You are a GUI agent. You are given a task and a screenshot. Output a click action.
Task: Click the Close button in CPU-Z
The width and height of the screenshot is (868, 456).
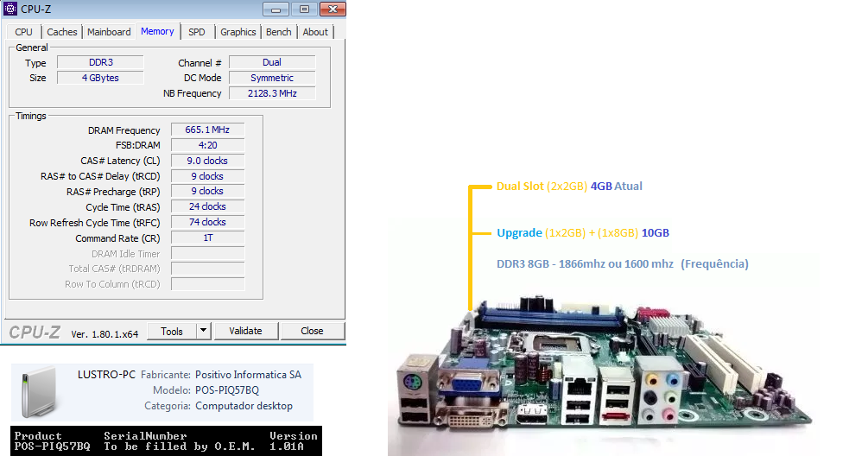pos(312,331)
